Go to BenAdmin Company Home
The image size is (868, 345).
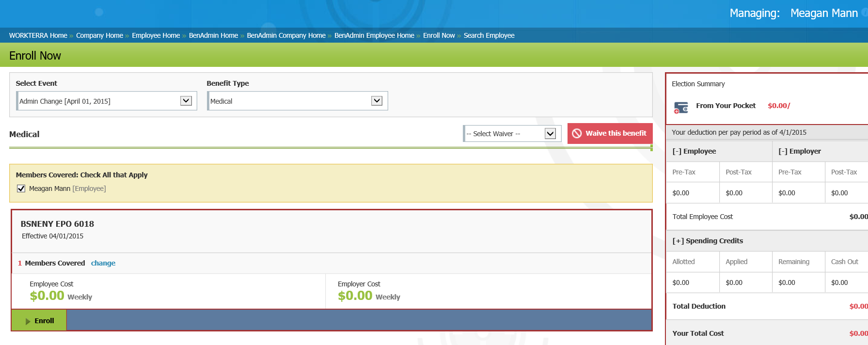286,35
